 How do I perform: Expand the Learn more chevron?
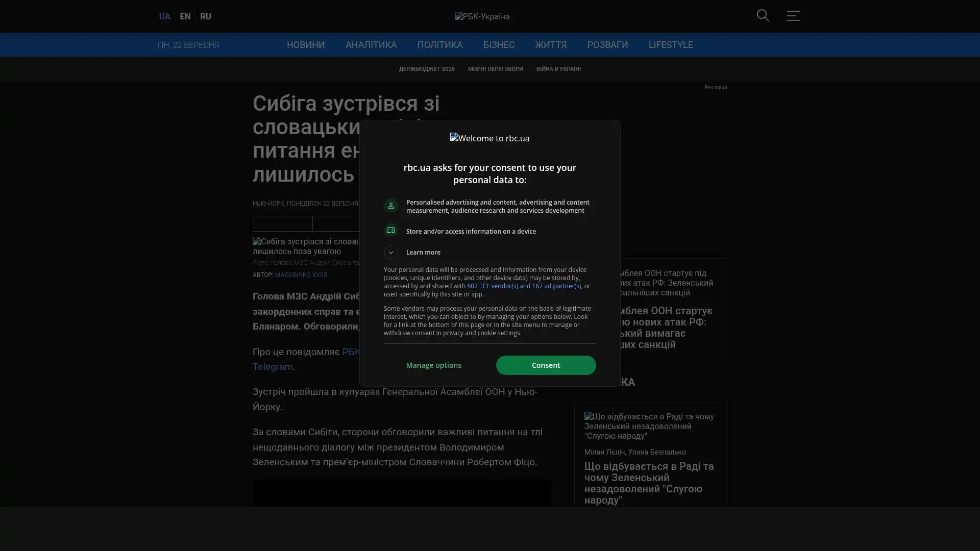[391, 253]
